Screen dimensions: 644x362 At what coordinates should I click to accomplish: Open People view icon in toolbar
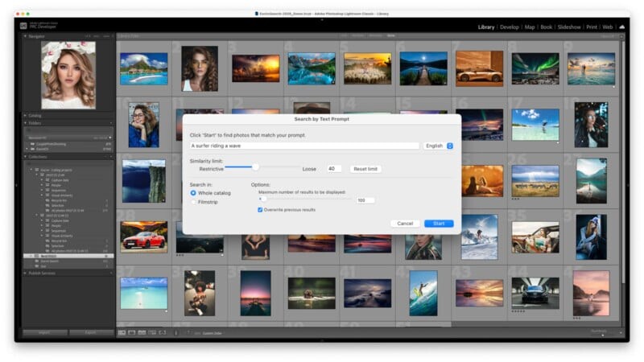click(x=162, y=332)
